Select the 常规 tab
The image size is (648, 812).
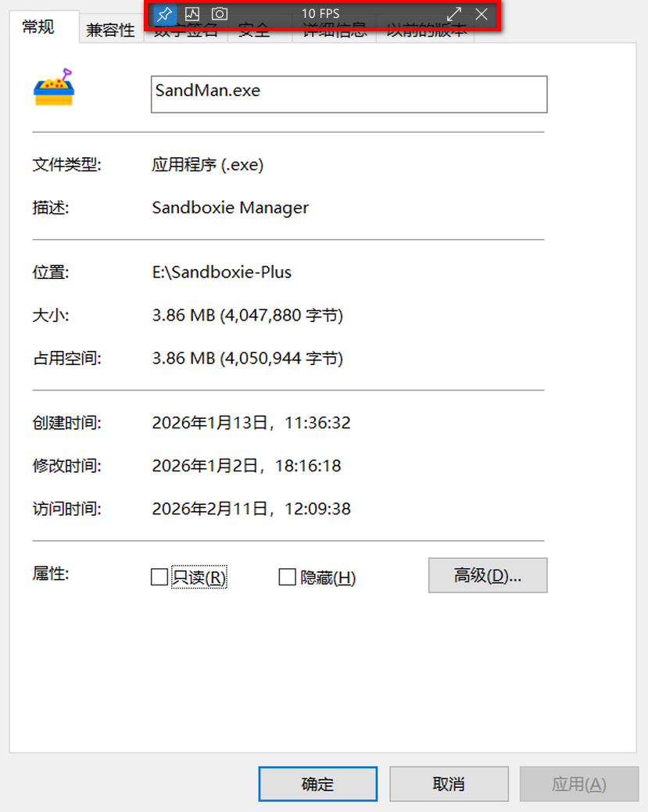click(x=39, y=27)
